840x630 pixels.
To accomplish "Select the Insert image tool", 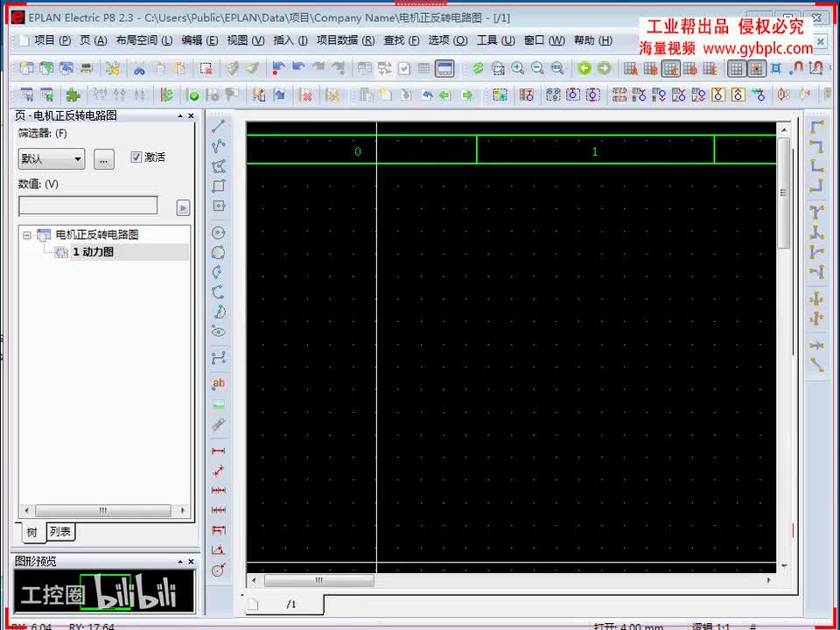I will (x=218, y=404).
